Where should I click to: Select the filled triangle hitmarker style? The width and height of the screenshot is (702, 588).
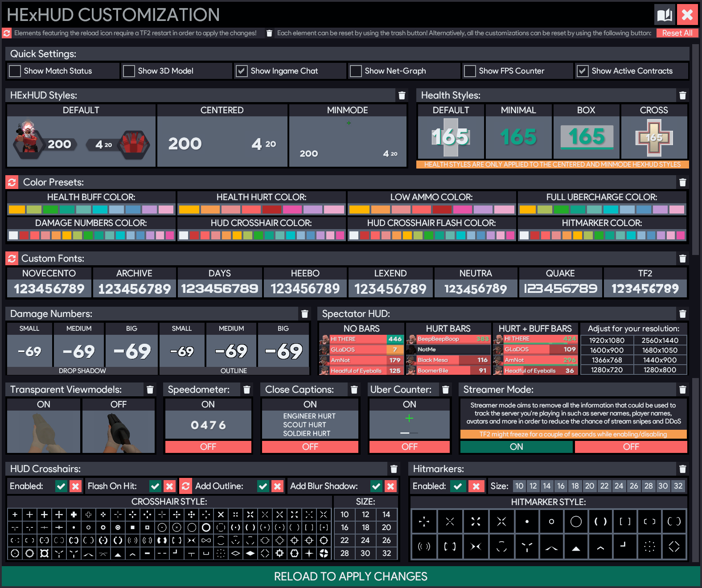coord(576,547)
